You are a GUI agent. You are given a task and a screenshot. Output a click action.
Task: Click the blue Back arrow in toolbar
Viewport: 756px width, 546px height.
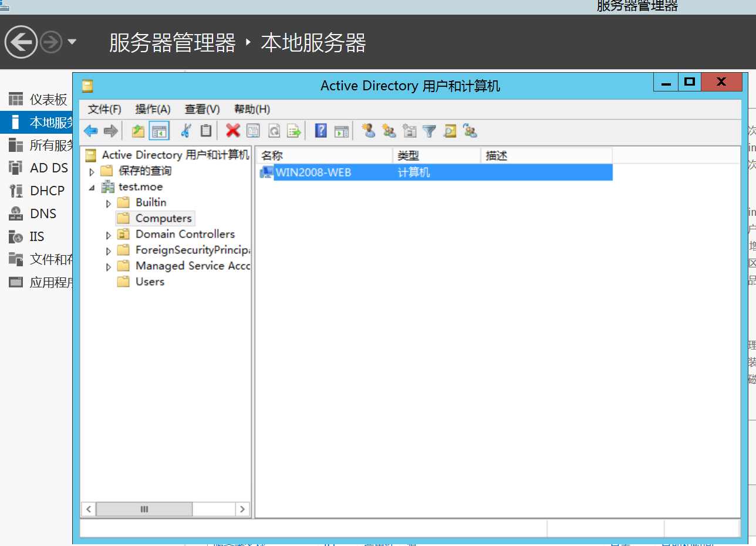(90, 131)
